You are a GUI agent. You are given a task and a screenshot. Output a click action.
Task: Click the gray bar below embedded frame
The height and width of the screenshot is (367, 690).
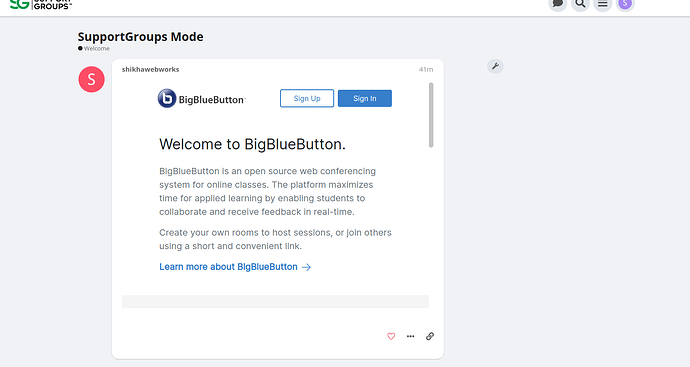[x=275, y=301]
